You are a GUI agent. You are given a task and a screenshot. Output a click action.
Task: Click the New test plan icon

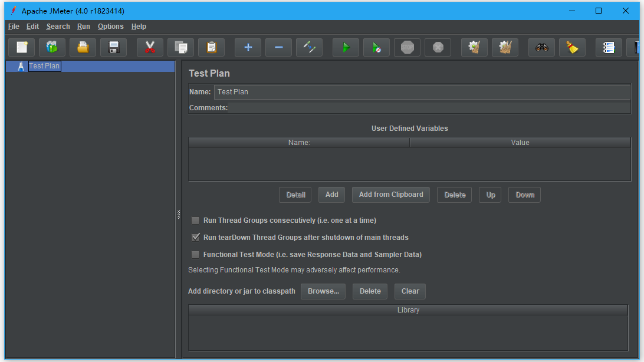[22, 47]
